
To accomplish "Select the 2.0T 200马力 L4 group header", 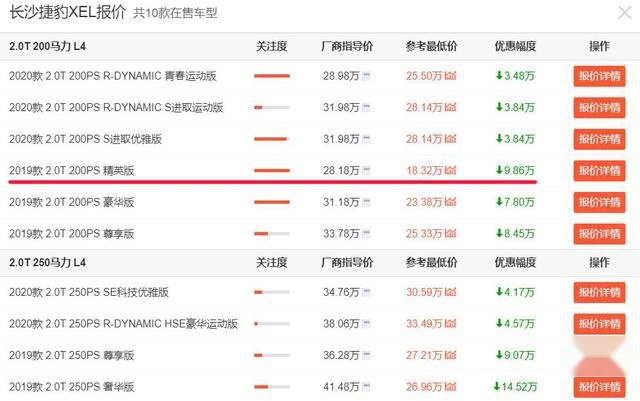I will [47, 46].
